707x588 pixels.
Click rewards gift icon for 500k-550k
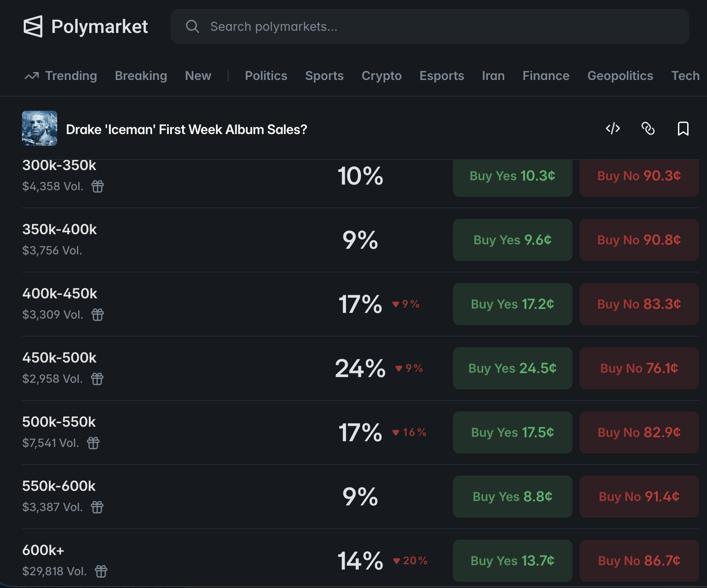[x=93, y=443]
